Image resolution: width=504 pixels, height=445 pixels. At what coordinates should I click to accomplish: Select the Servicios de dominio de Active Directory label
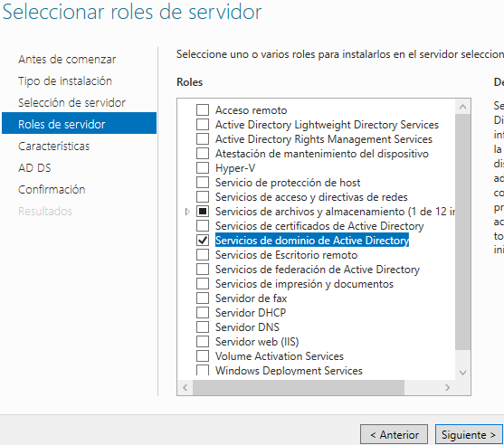coord(312,240)
